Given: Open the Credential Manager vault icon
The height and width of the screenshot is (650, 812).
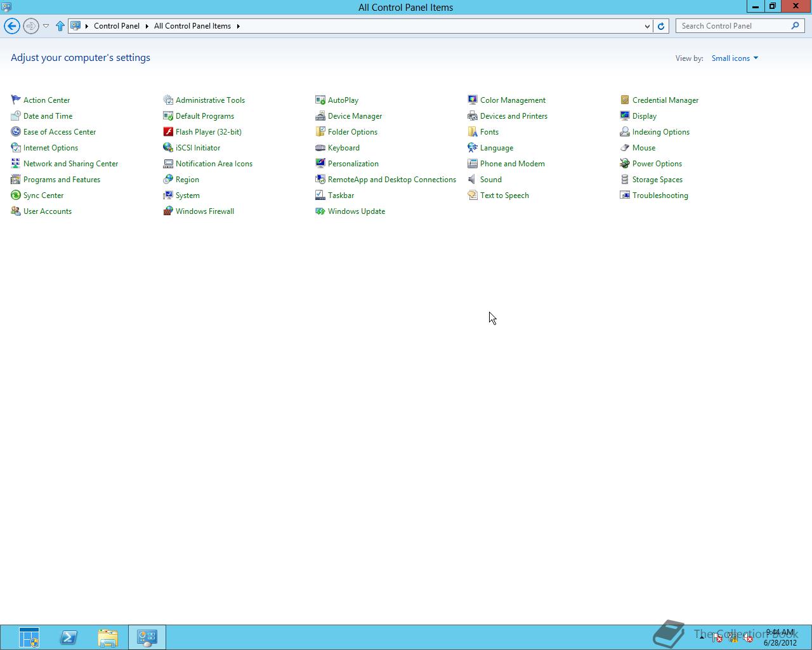Looking at the screenshot, I should [625, 100].
